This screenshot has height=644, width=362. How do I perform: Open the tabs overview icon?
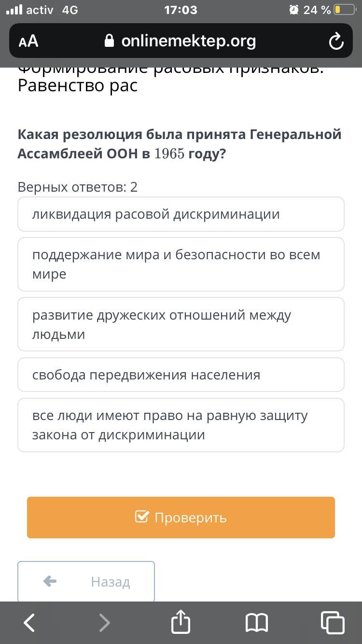tap(332, 623)
